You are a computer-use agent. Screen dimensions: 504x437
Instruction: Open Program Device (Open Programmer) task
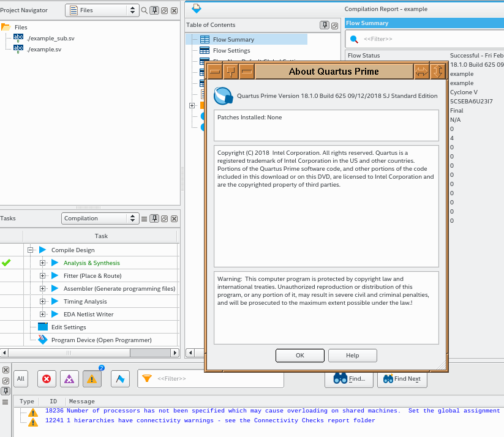coord(101,340)
